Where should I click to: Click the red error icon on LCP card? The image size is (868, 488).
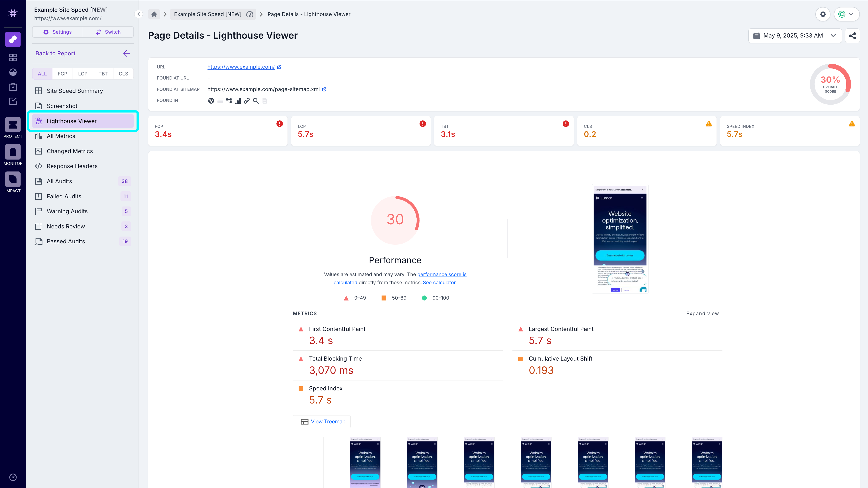[x=422, y=124]
